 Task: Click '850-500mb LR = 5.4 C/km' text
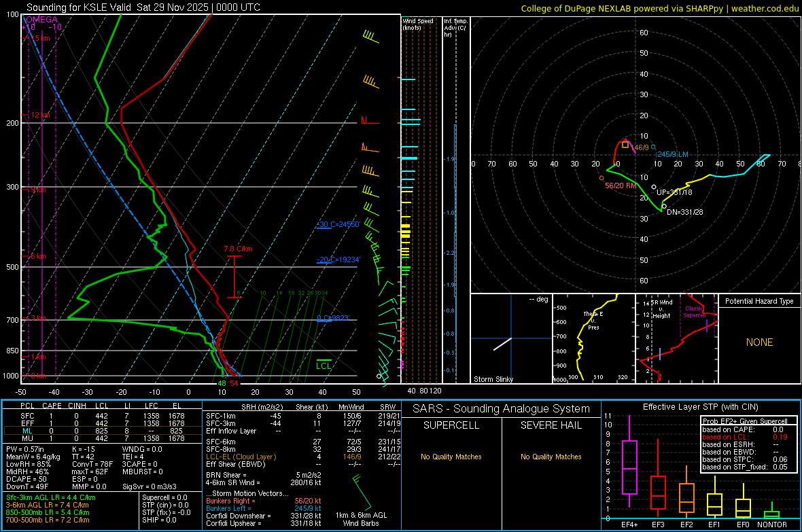click(x=48, y=512)
